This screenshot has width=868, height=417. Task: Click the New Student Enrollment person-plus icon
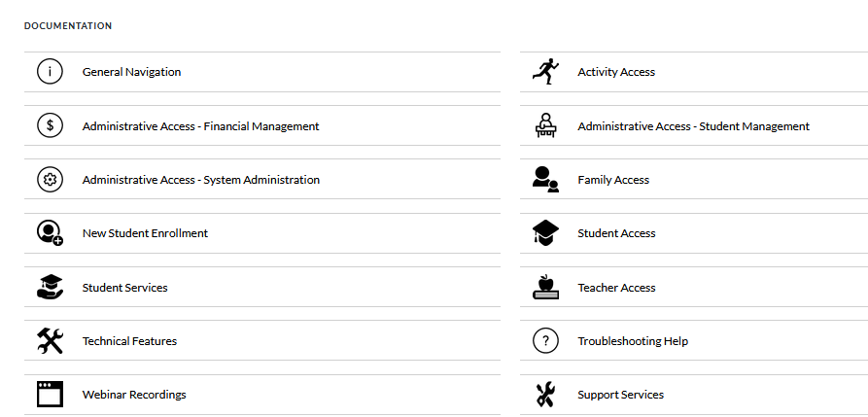coord(50,233)
